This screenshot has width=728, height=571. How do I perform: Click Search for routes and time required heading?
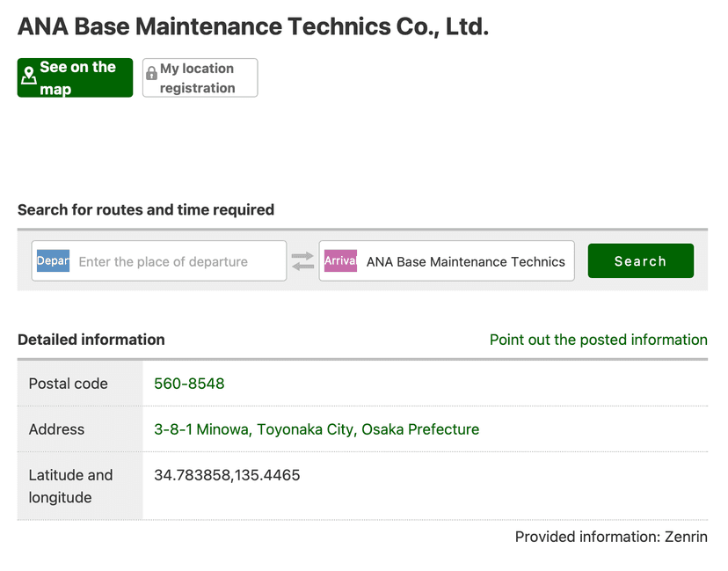(x=146, y=209)
